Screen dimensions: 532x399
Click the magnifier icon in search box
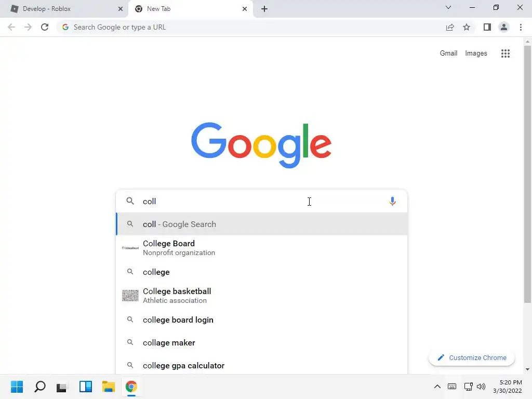[x=130, y=201]
